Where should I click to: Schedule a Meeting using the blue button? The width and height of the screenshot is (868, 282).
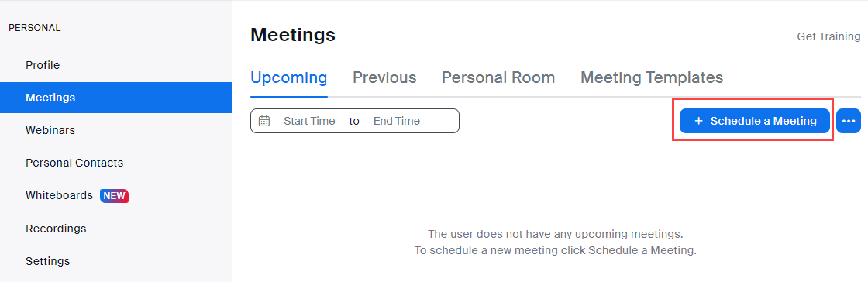pyautogui.click(x=755, y=121)
